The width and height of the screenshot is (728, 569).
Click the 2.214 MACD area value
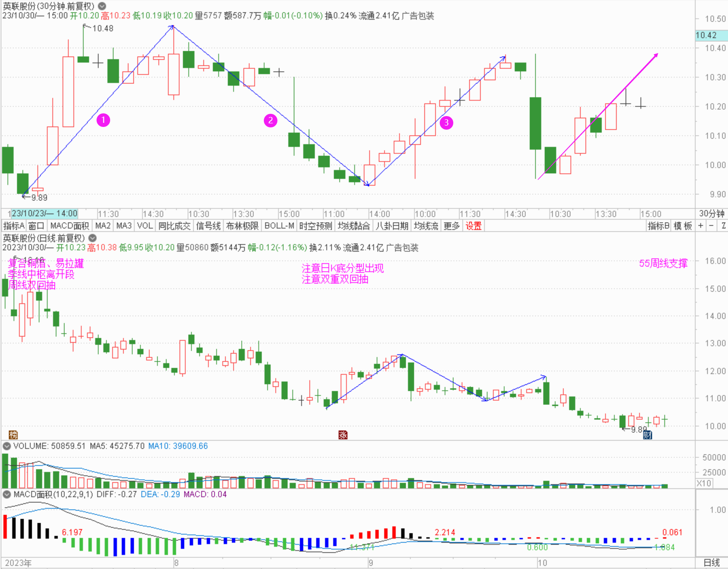point(445,532)
